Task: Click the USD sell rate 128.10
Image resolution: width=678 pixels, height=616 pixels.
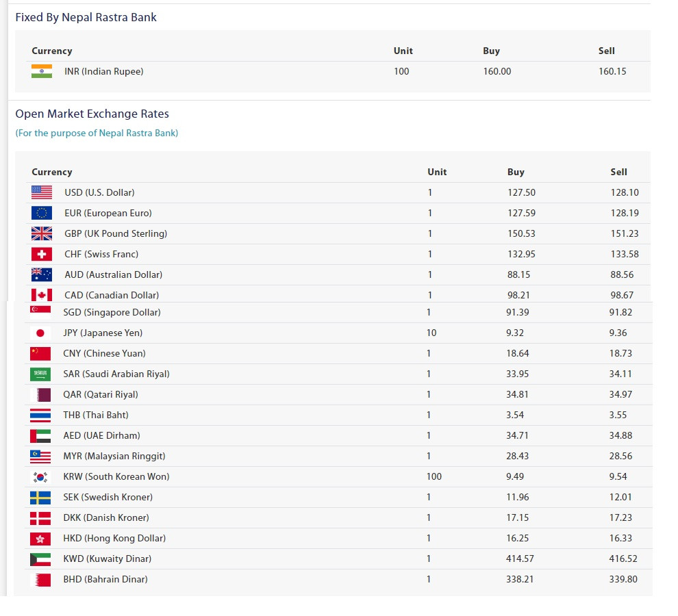Action: [625, 192]
